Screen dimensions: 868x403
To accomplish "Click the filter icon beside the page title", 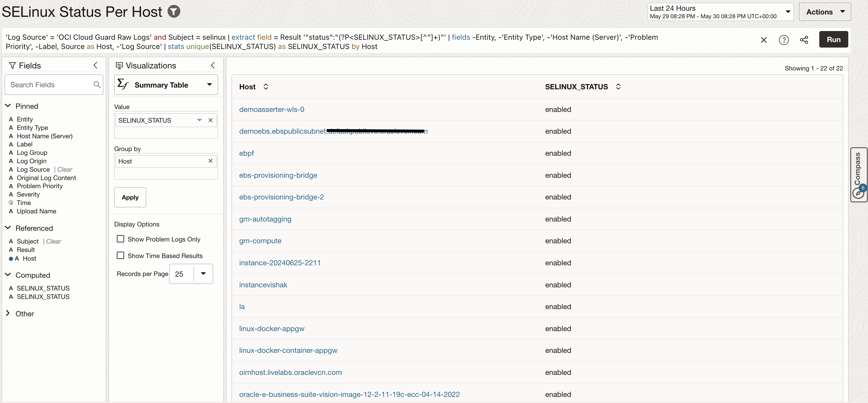I will coord(174,12).
